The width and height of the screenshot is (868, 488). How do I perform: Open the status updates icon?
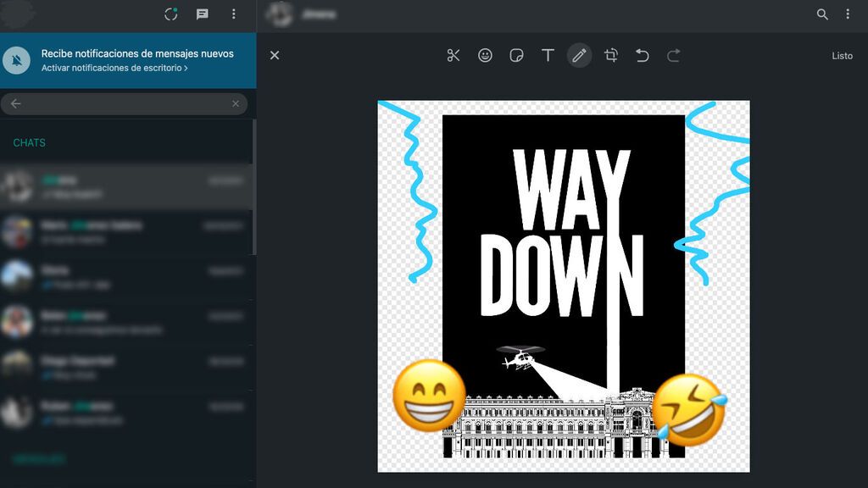(x=171, y=14)
